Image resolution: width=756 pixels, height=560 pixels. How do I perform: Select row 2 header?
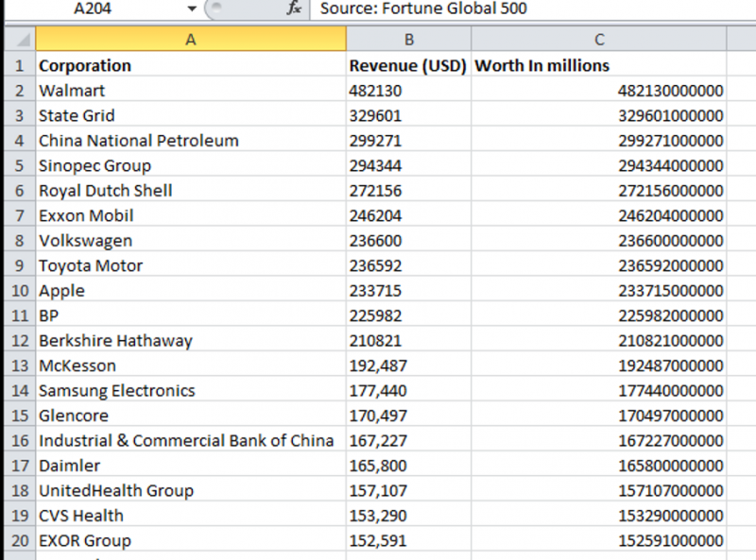click(x=20, y=90)
